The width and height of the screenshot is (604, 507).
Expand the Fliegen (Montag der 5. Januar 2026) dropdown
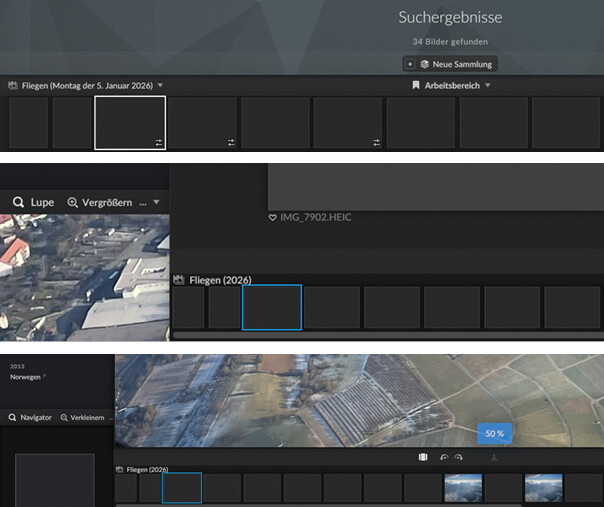coord(160,86)
